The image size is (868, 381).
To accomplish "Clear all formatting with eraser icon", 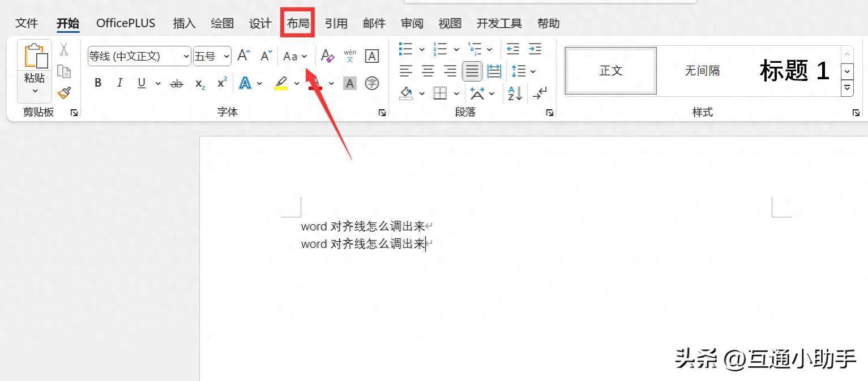I will (327, 55).
